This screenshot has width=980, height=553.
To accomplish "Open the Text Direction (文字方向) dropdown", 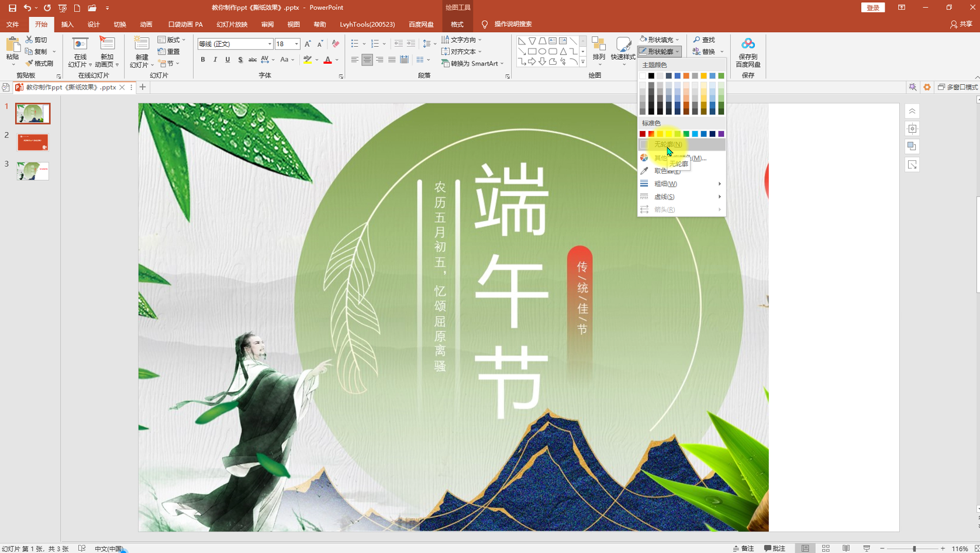I will pos(461,40).
